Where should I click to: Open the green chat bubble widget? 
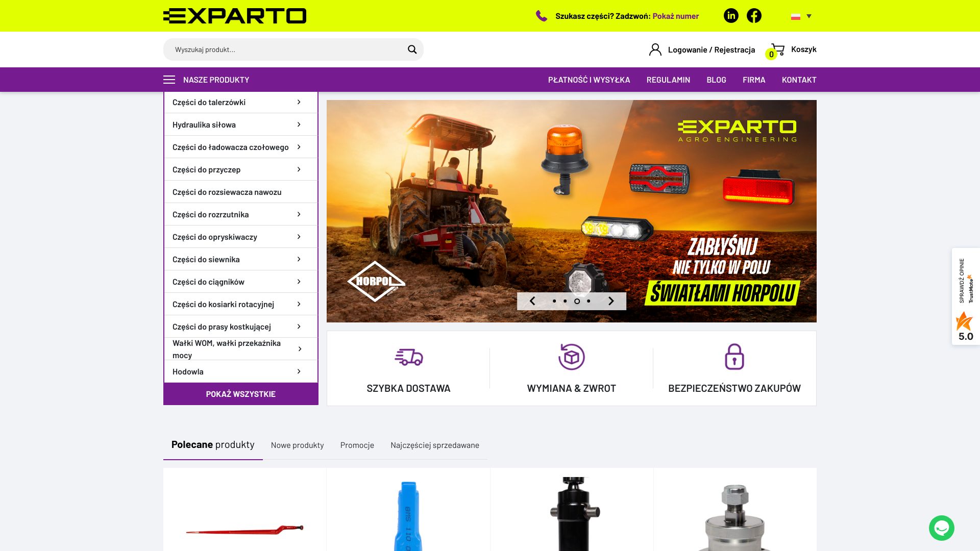click(x=942, y=528)
